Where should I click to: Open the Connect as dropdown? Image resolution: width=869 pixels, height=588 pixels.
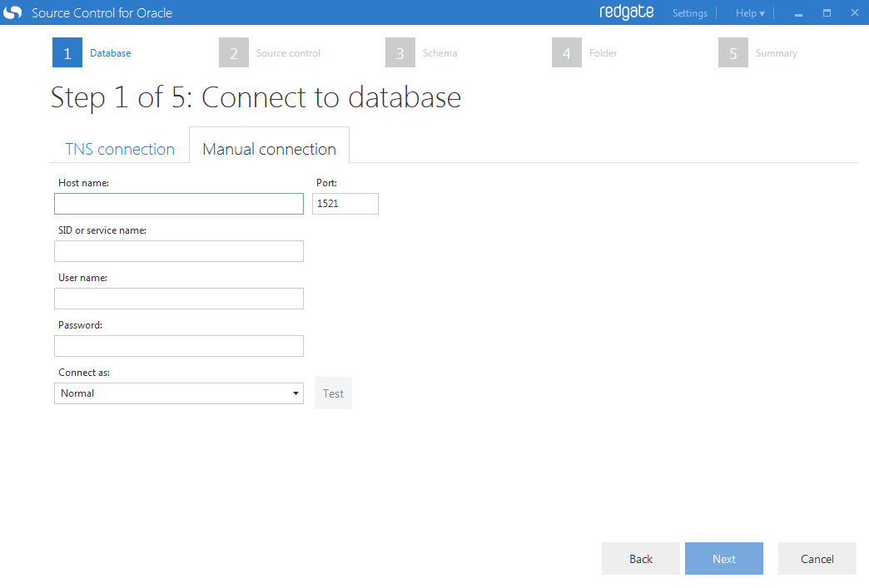179,393
